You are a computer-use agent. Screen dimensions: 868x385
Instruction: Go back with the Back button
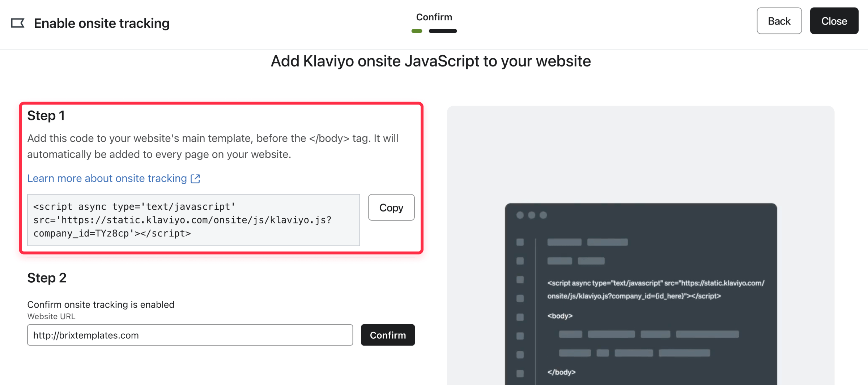coord(779,21)
